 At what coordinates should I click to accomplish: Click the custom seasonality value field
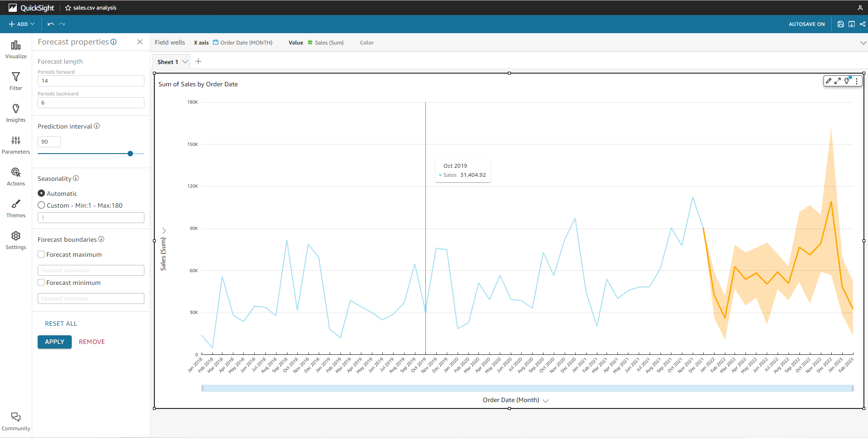point(91,218)
